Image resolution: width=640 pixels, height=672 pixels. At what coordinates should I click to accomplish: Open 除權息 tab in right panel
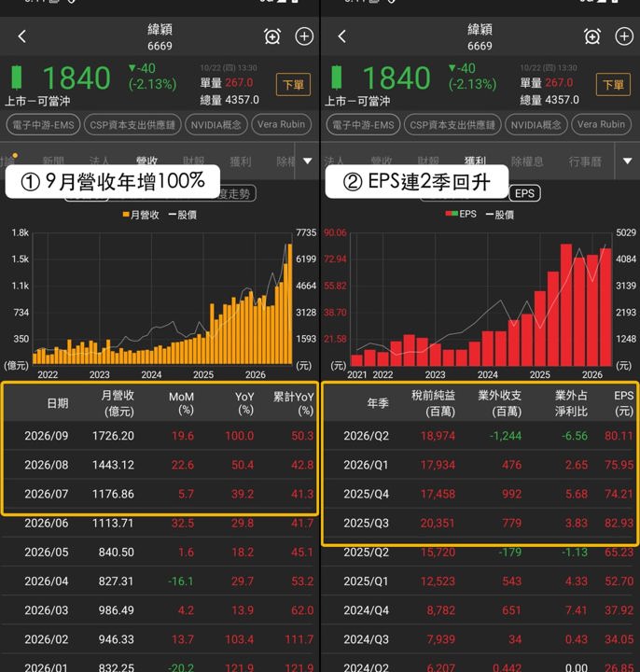click(527, 161)
